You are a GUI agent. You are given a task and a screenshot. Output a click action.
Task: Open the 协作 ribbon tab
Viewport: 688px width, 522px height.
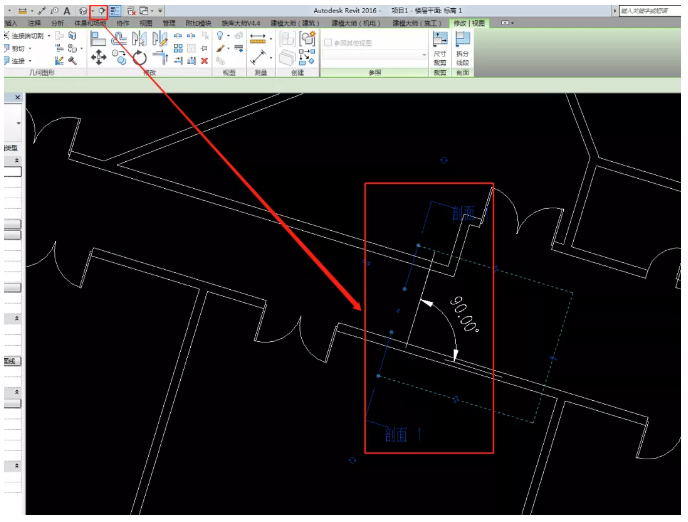point(122,23)
